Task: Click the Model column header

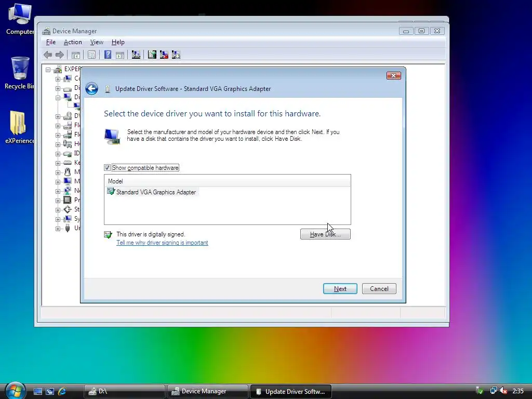Action: (228, 181)
